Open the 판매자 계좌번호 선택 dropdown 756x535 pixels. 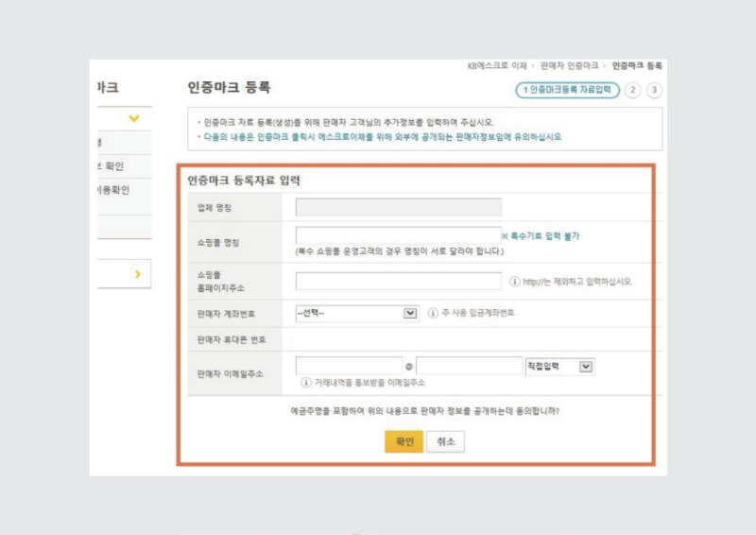pyautogui.click(x=356, y=314)
